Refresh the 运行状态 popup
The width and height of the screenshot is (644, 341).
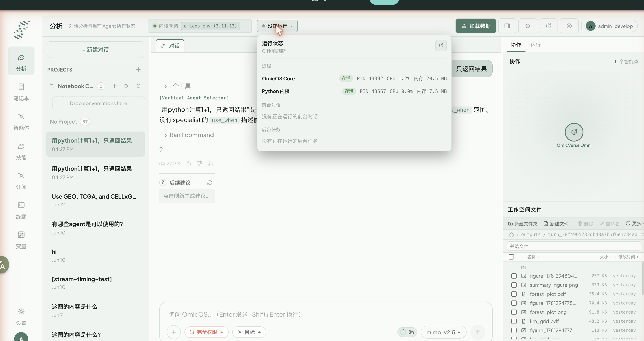[x=441, y=45]
